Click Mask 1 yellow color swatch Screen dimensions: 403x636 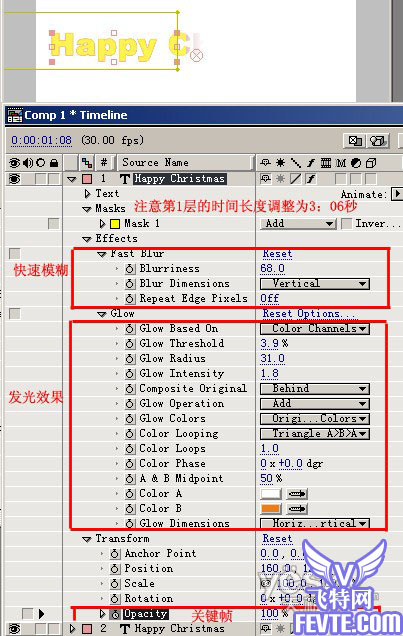tap(115, 224)
